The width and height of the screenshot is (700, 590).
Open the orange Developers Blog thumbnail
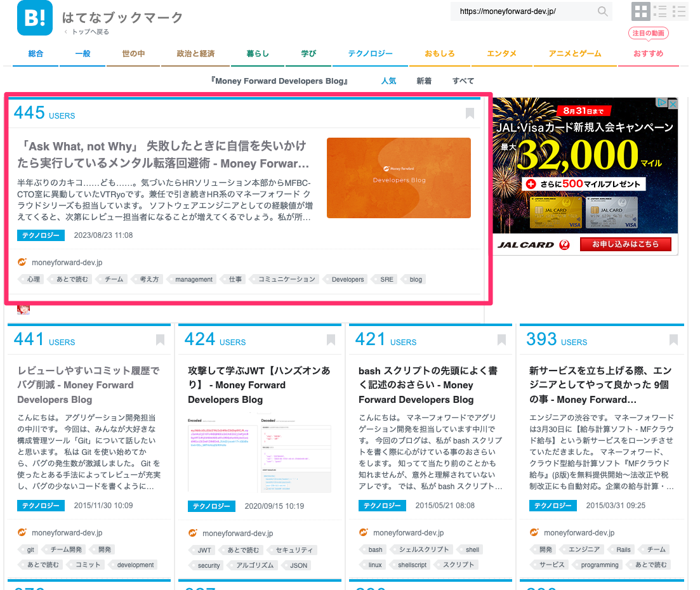click(399, 178)
